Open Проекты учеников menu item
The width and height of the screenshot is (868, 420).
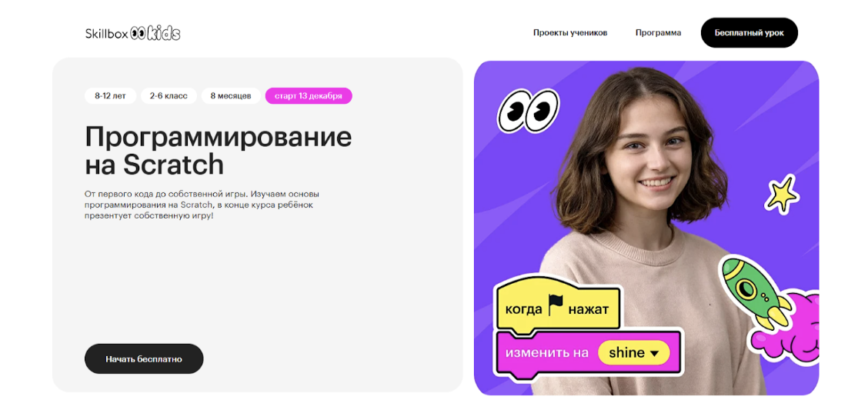pyautogui.click(x=570, y=32)
